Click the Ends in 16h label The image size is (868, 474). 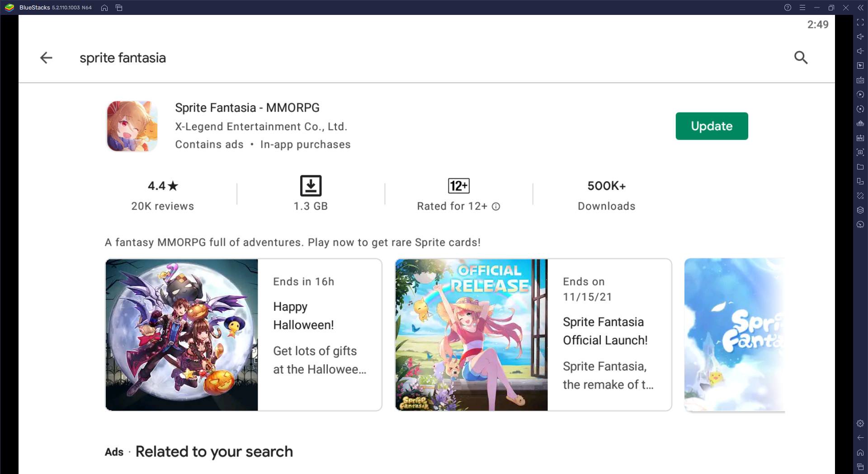303,282
